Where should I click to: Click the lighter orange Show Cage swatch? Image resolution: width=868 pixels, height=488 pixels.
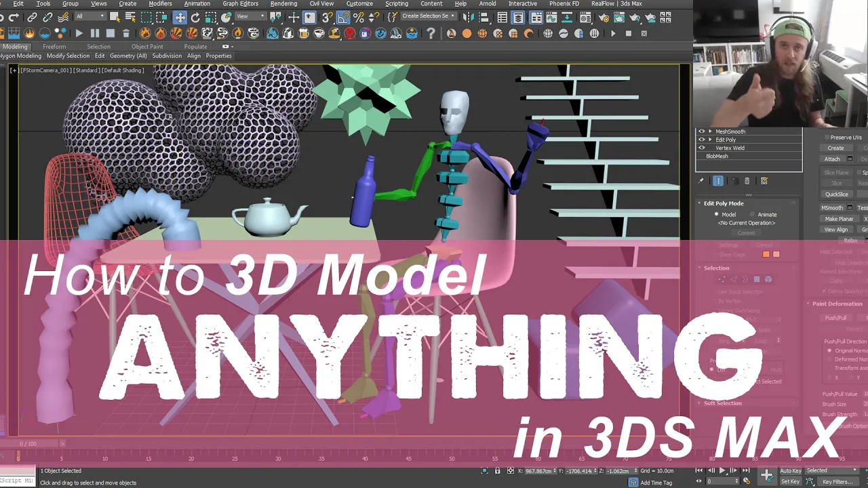776,254
